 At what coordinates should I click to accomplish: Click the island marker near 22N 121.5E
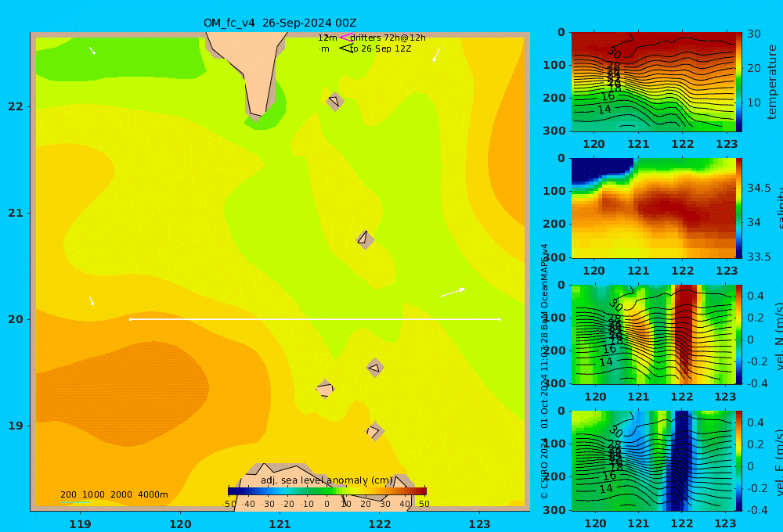pos(334,101)
